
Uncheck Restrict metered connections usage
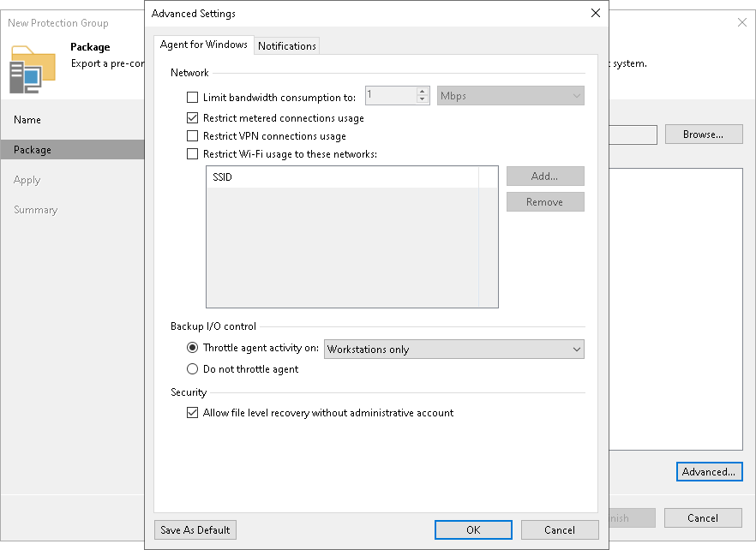[193, 118]
